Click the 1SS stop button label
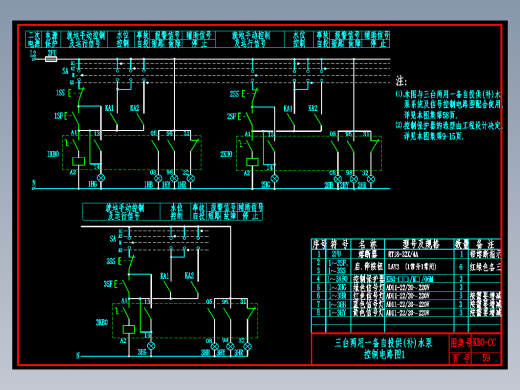This screenshot has width=520, height=390. tap(60, 93)
